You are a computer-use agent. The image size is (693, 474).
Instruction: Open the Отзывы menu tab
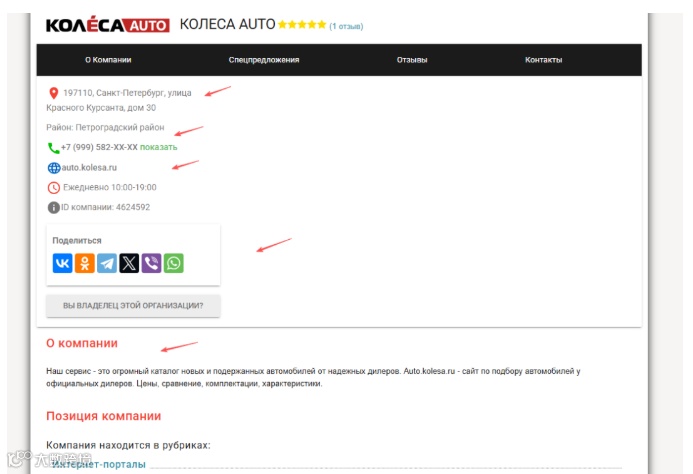click(412, 60)
